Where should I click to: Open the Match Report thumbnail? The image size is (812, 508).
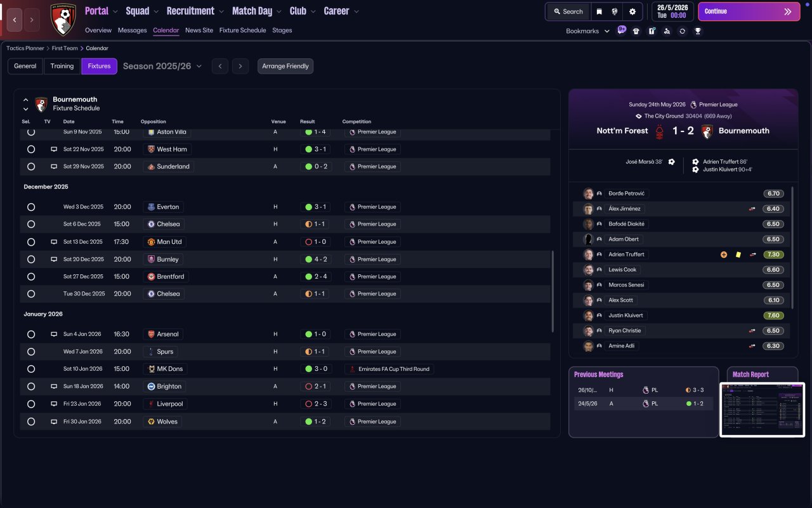[763, 410]
